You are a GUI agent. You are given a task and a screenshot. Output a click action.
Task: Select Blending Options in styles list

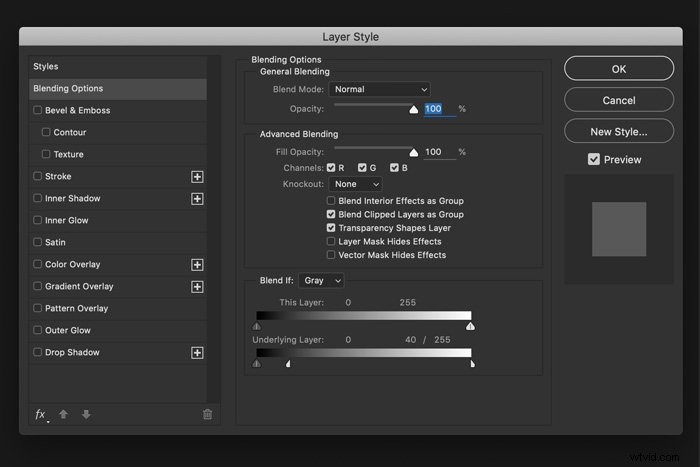tap(118, 88)
